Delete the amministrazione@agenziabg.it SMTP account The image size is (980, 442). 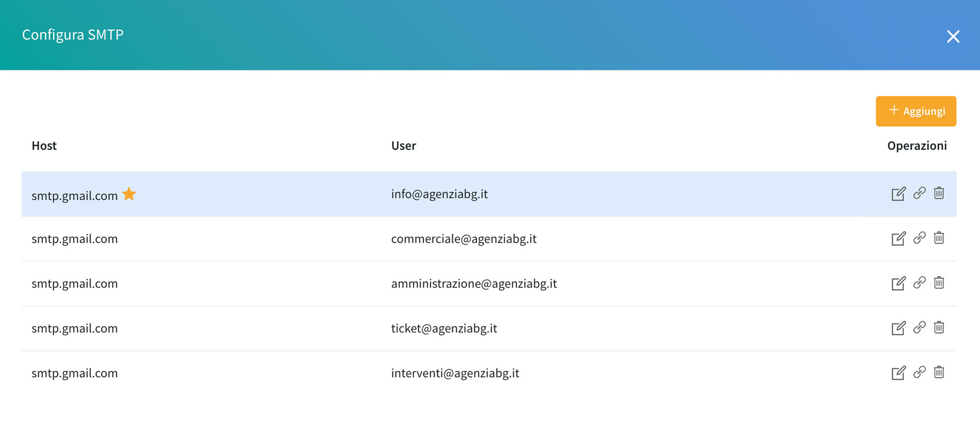pyautogui.click(x=939, y=283)
